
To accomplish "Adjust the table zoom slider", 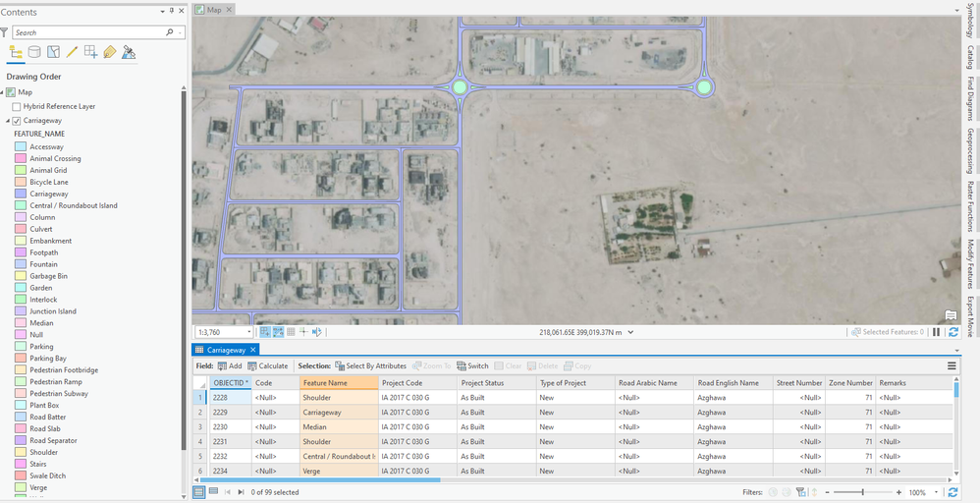I will (863, 493).
